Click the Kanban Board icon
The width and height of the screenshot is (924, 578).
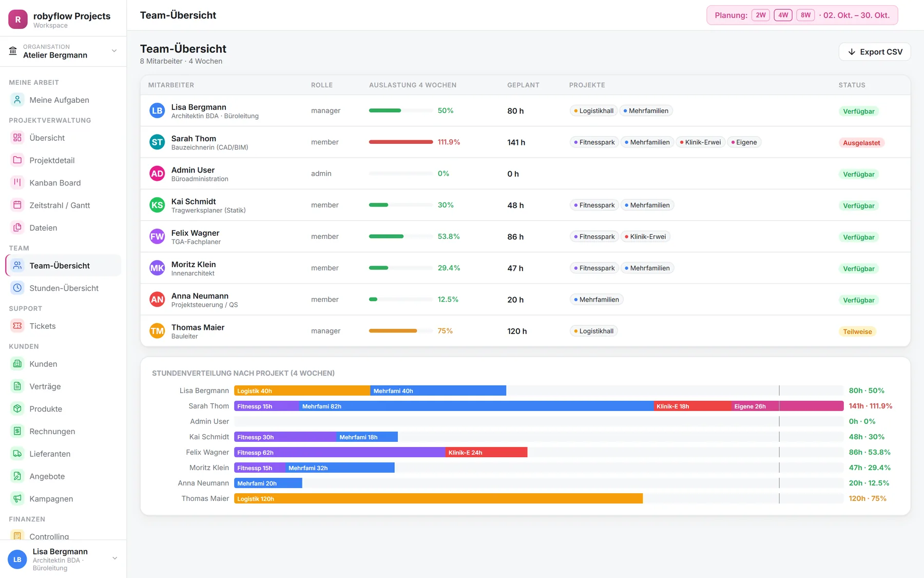click(x=17, y=182)
